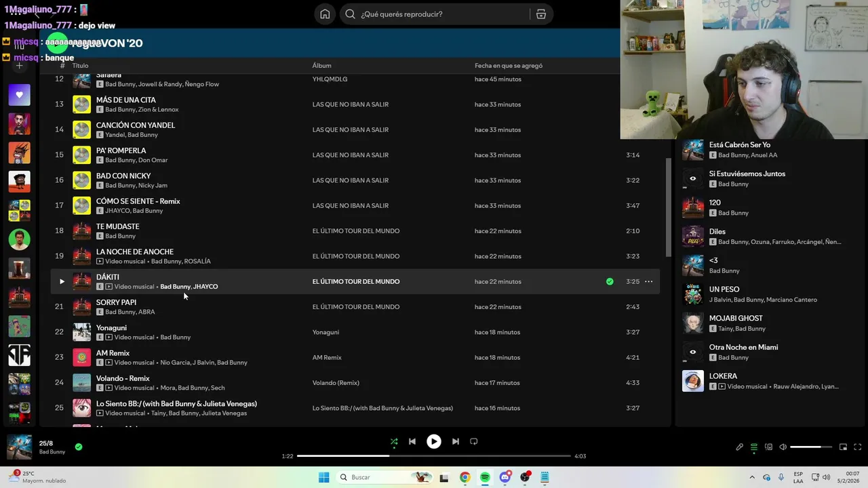Open the JHAYCO artist link under DÁKITI
Image resolution: width=868 pixels, height=488 pixels.
205,287
